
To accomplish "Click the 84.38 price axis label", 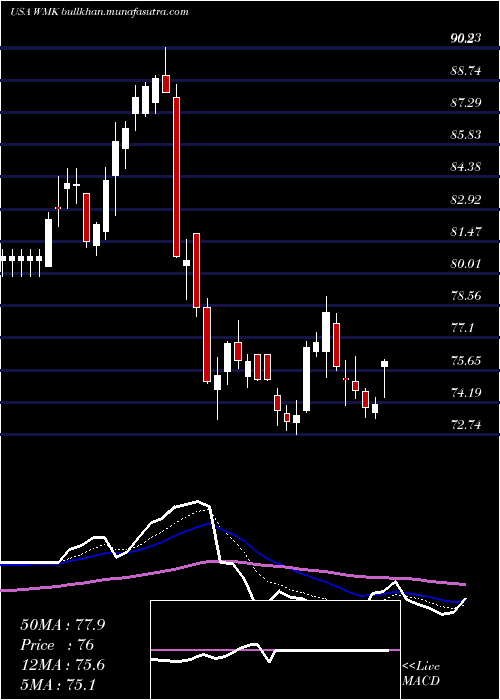I will (466, 167).
